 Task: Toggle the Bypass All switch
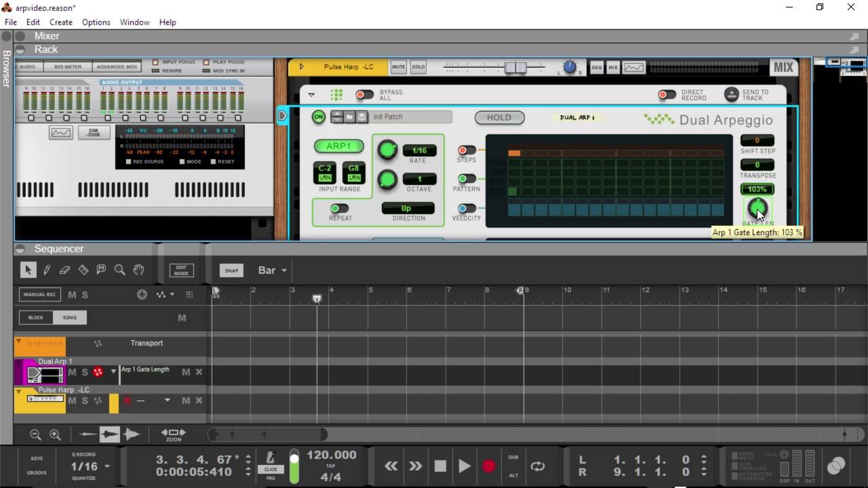tap(365, 95)
